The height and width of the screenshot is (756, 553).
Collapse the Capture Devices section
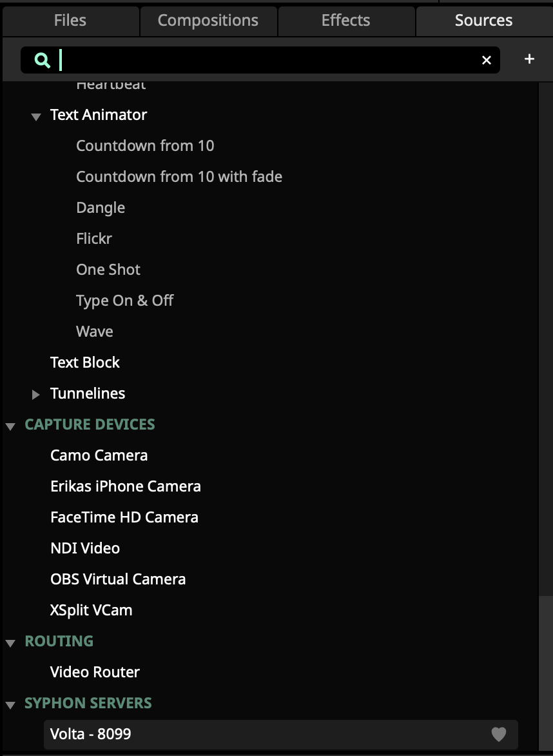pos(10,426)
